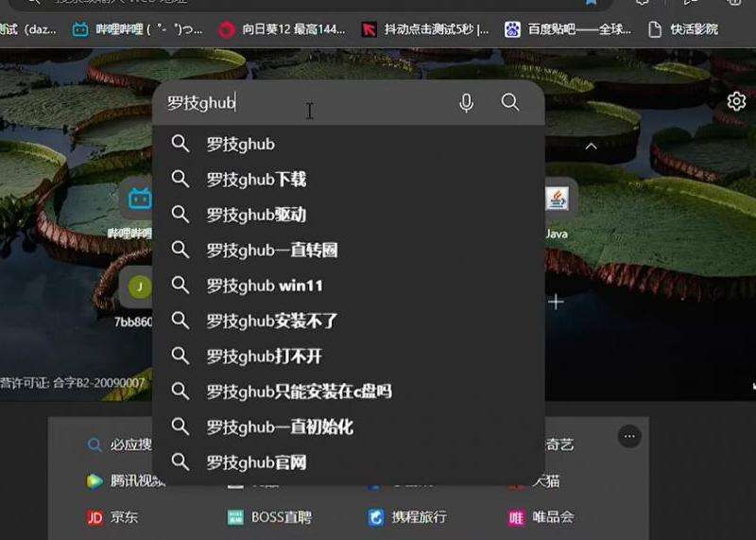Collapse quick links with the chevron arrow

click(x=591, y=147)
